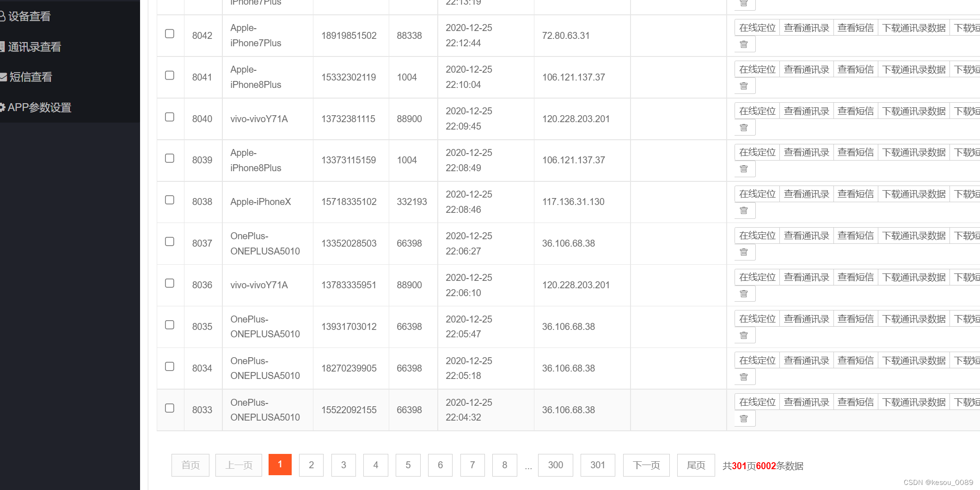Image resolution: width=980 pixels, height=490 pixels.
Task: Click the 尾页 last page button
Action: (696, 465)
